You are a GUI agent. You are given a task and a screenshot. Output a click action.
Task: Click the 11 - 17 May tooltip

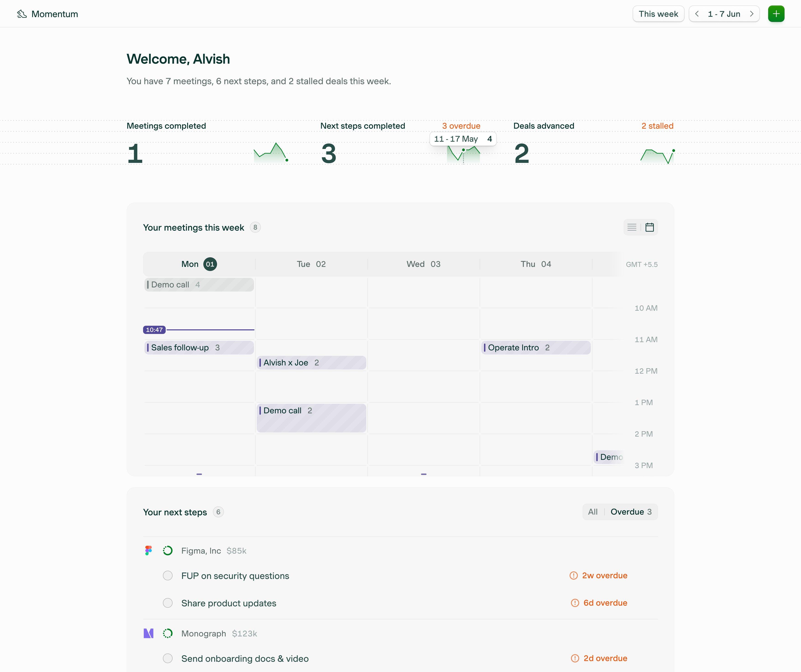pyautogui.click(x=463, y=139)
